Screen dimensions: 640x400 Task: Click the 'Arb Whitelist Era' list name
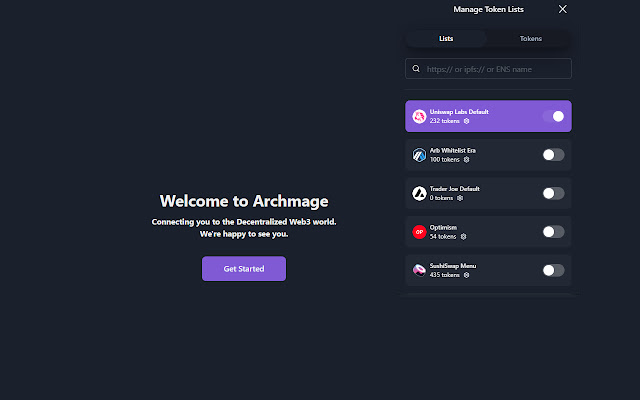[x=453, y=151]
